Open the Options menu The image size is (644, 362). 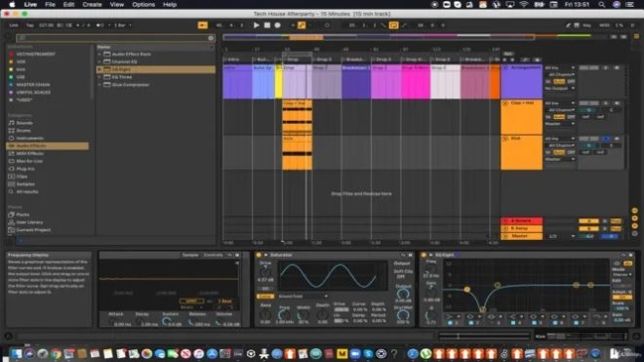143,5
